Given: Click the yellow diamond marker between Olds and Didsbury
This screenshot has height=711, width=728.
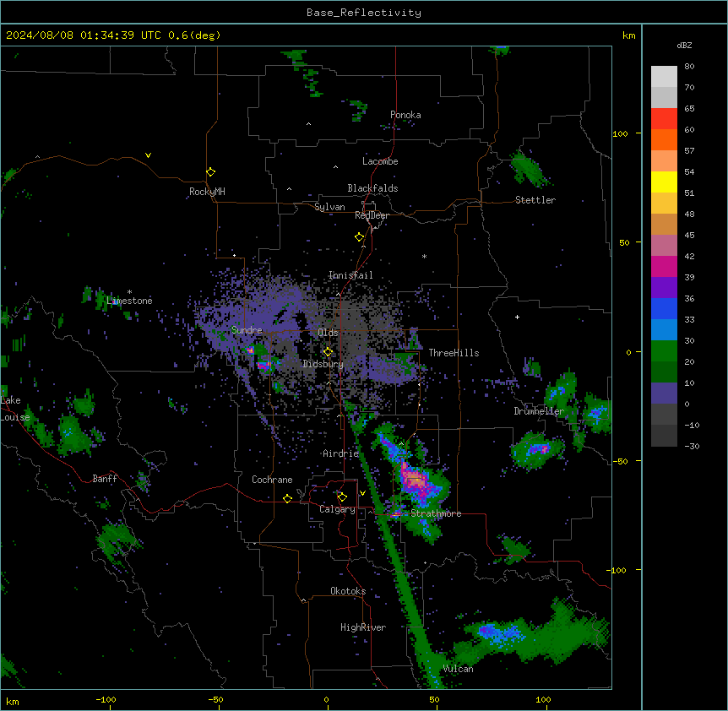Looking at the screenshot, I should pos(328,352).
